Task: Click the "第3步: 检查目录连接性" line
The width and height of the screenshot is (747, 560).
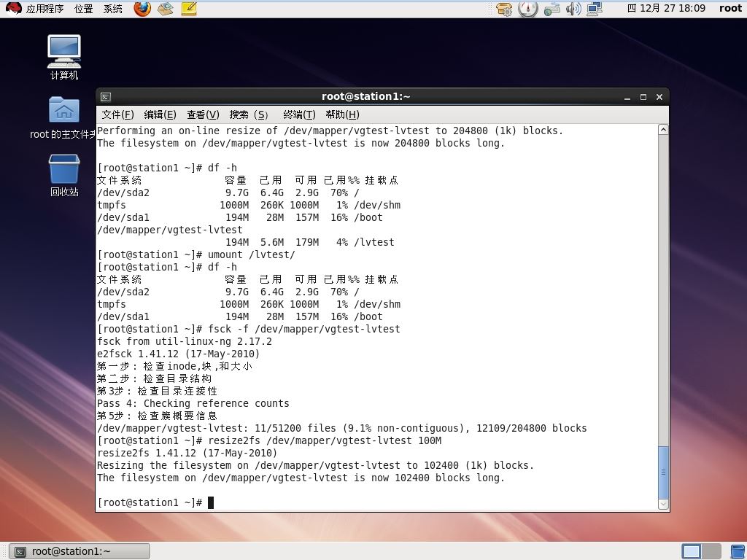Action: pyautogui.click(x=158, y=391)
